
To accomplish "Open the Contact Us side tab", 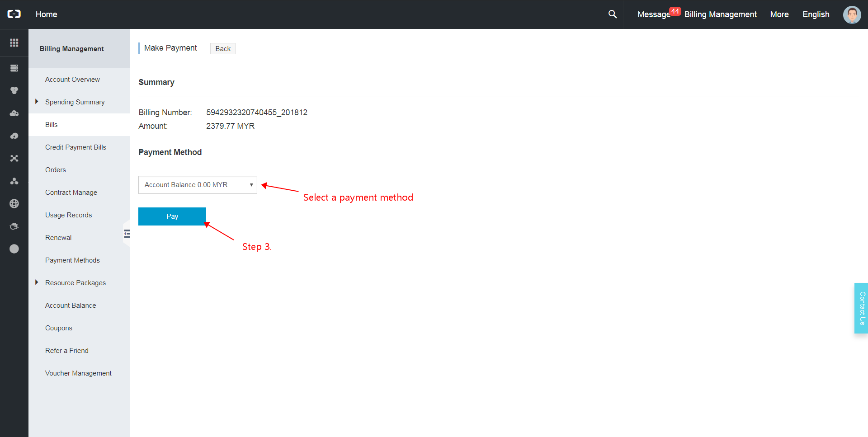I will [x=861, y=308].
